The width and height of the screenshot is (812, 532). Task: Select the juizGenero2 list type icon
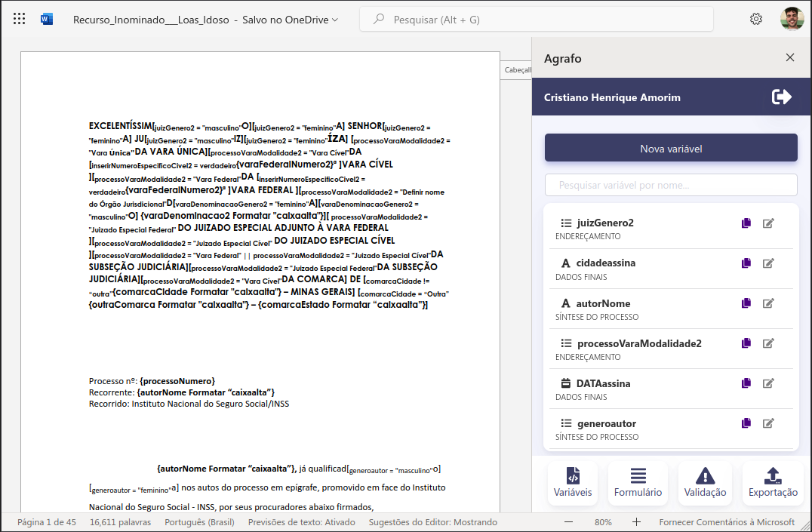click(566, 223)
